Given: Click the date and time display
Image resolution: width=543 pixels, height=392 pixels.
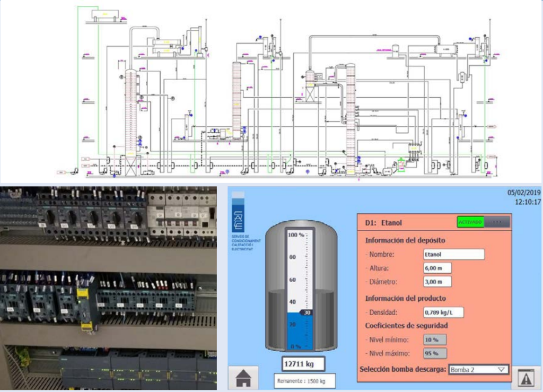Looking at the screenshot, I should (x=524, y=197).
